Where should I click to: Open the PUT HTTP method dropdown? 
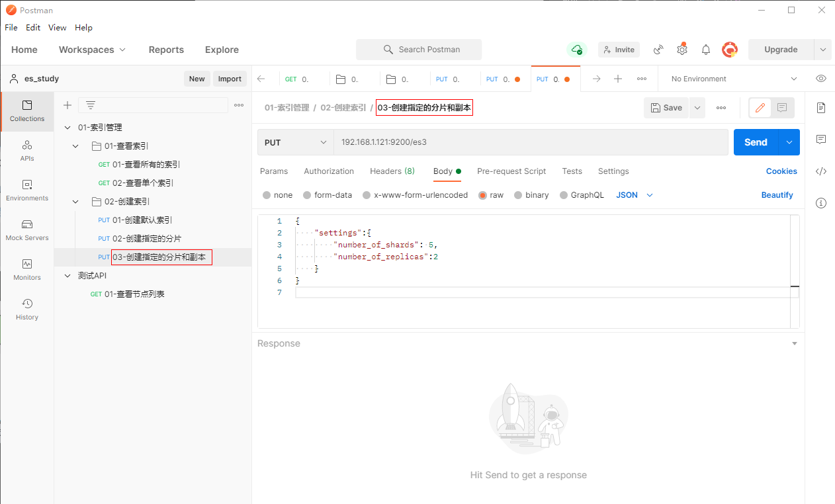(x=295, y=142)
